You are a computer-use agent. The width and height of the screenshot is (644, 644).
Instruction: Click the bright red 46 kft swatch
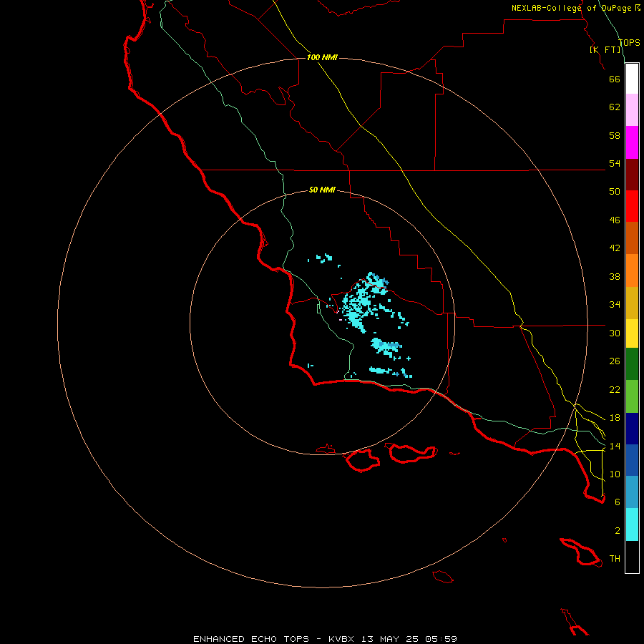(632, 206)
